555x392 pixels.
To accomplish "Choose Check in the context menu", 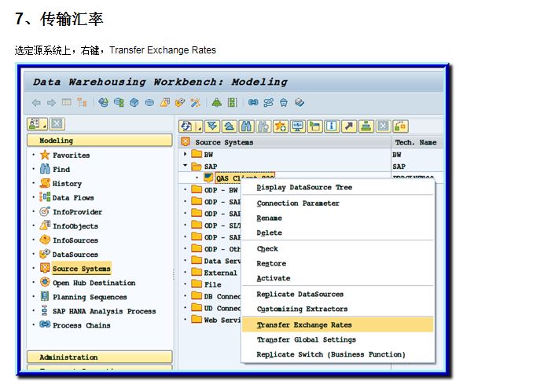I will click(x=267, y=249).
